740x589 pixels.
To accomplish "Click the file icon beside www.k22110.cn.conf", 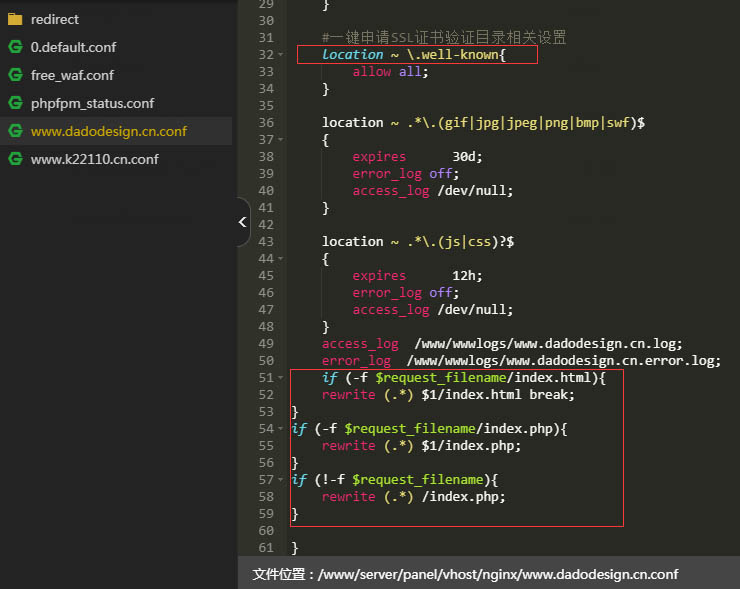I will (x=15, y=159).
